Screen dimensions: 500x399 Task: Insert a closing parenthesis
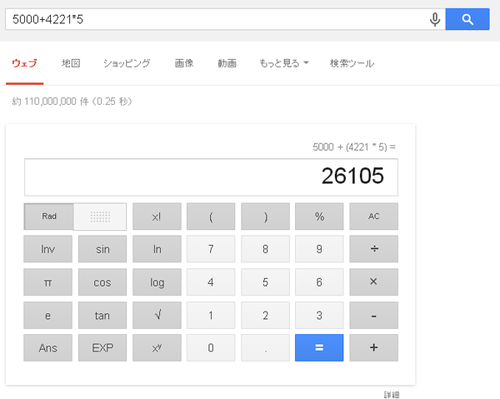coord(265,216)
